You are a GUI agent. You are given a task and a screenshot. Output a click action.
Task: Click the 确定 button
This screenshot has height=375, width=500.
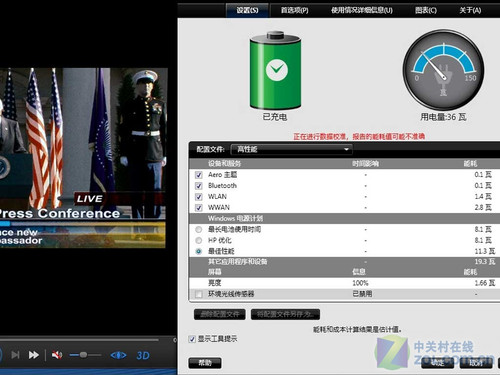tap(438, 363)
